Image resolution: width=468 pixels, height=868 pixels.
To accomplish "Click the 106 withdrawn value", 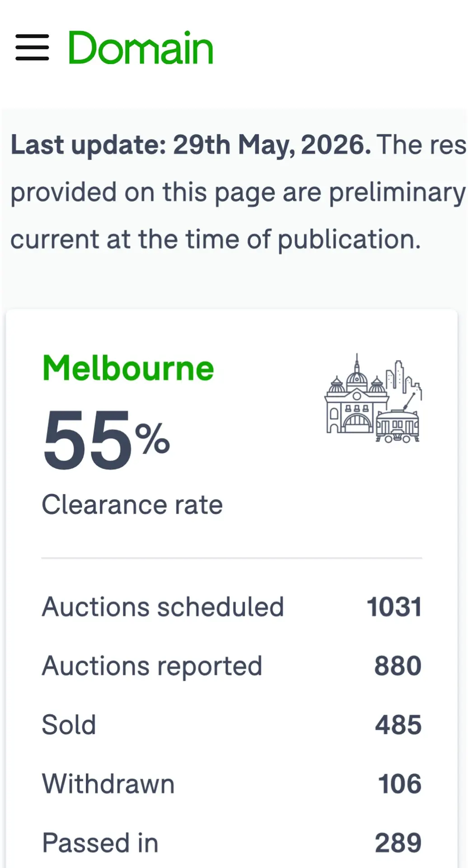I will coord(400,784).
